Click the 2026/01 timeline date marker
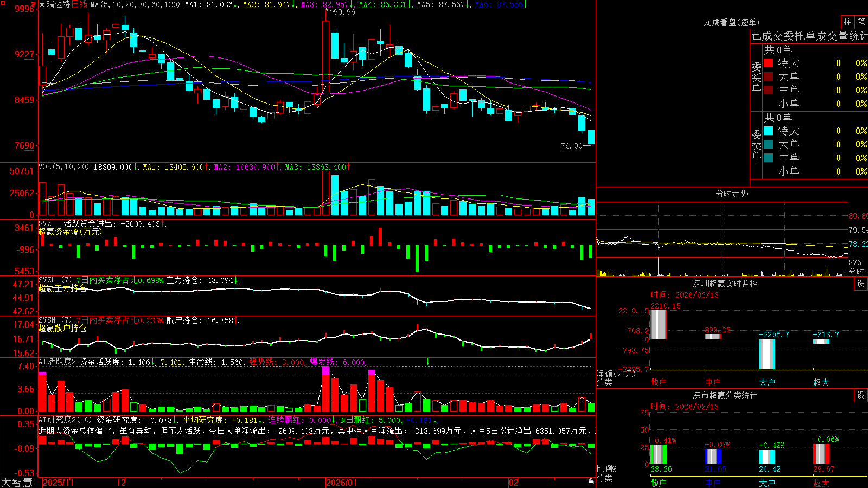Image resolution: width=868 pixels, height=488 pixels. [342, 483]
